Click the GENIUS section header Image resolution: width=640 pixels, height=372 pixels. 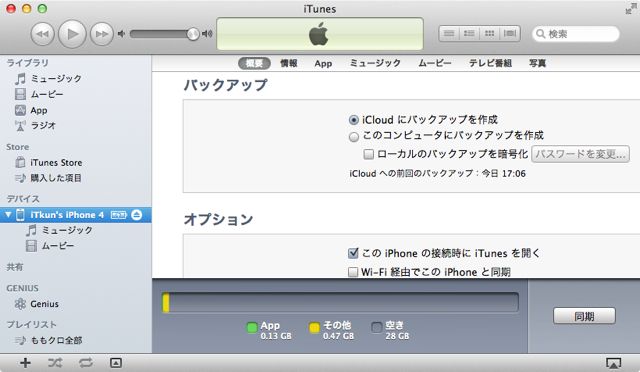[x=22, y=288]
